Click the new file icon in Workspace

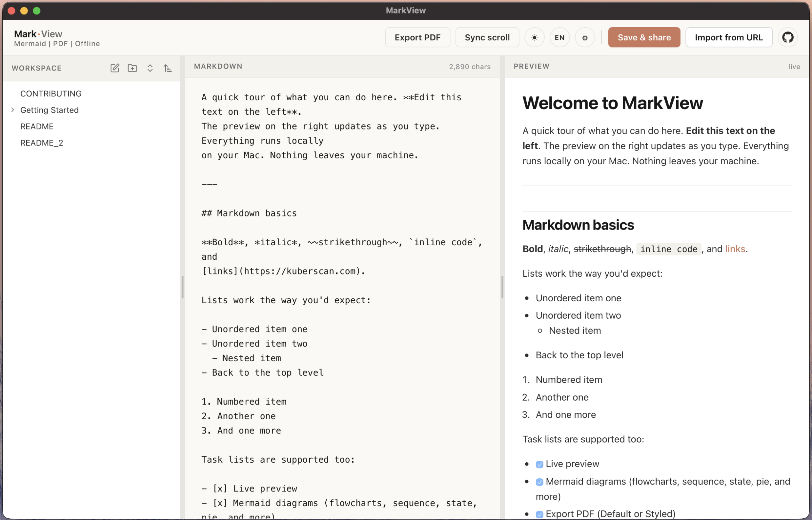115,68
